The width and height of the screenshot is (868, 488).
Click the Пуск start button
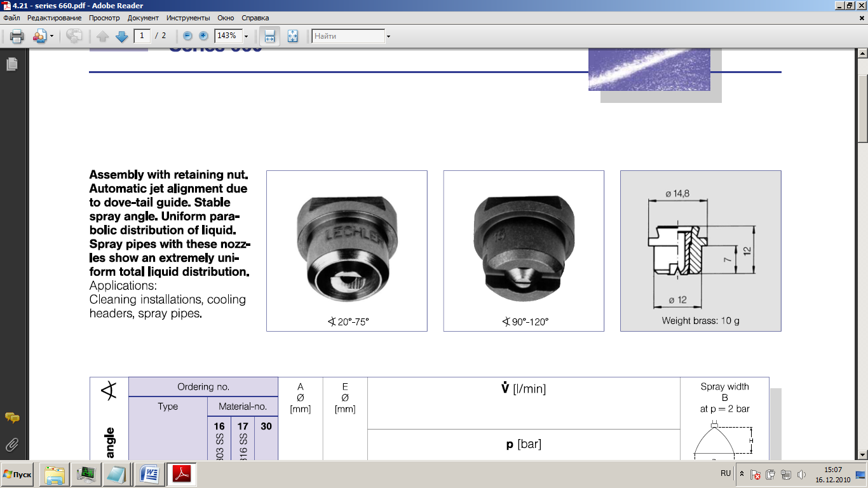(18, 475)
